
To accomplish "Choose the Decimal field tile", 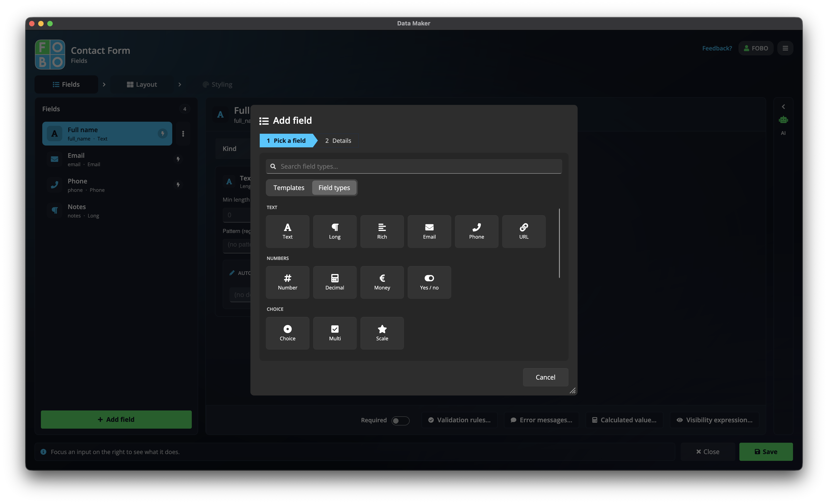I will coord(335,282).
